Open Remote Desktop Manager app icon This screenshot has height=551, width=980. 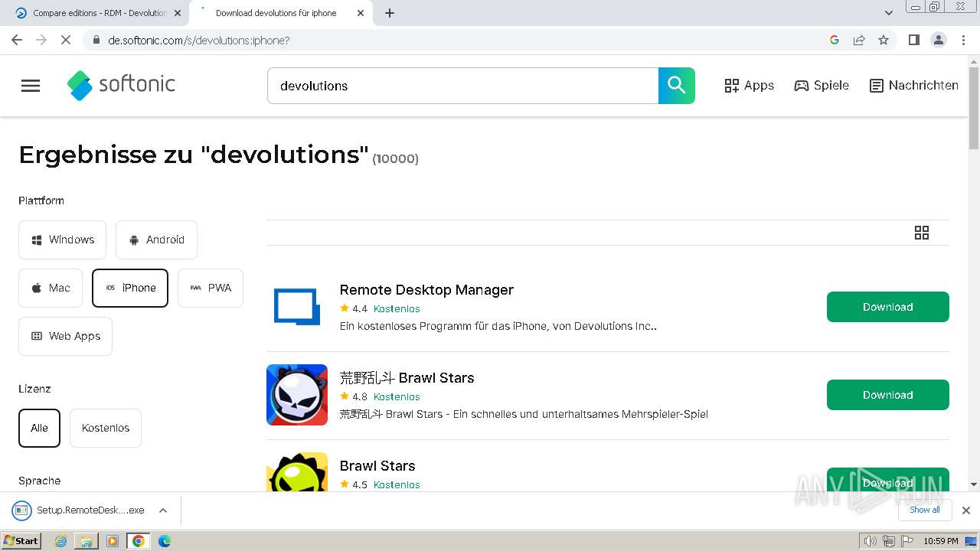tap(297, 307)
